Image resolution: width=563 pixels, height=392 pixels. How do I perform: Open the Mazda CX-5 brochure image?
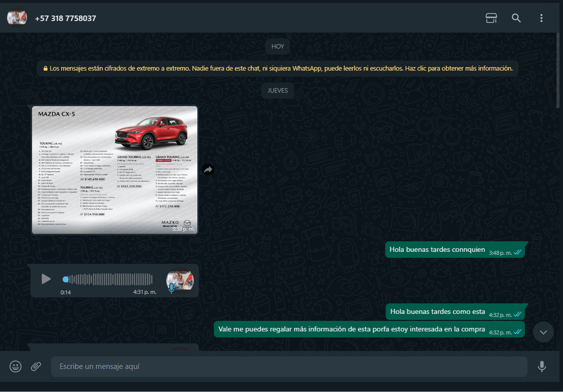pyautogui.click(x=115, y=170)
